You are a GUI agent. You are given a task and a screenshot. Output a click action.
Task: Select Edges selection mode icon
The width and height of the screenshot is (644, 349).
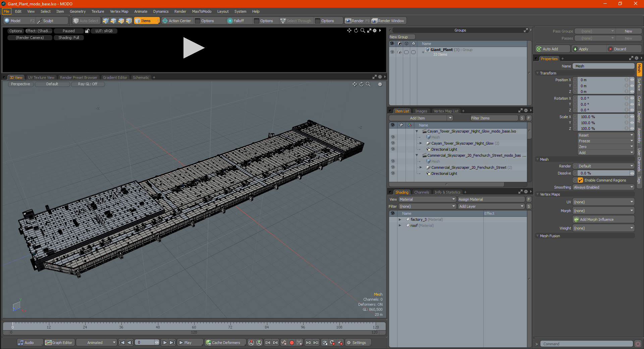click(x=113, y=21)
